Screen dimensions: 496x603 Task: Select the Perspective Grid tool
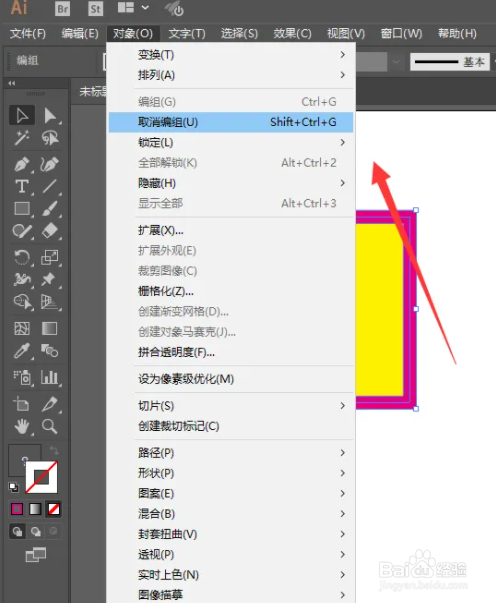coord(50,302)
